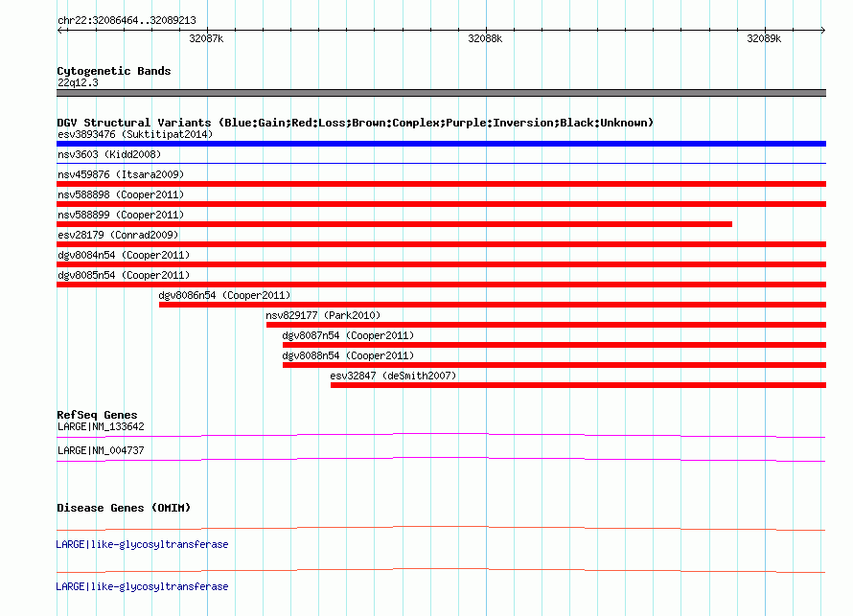Click the left arrow of the ruler
This screenshot has width=853, height=616.
[x=59, y=30]
